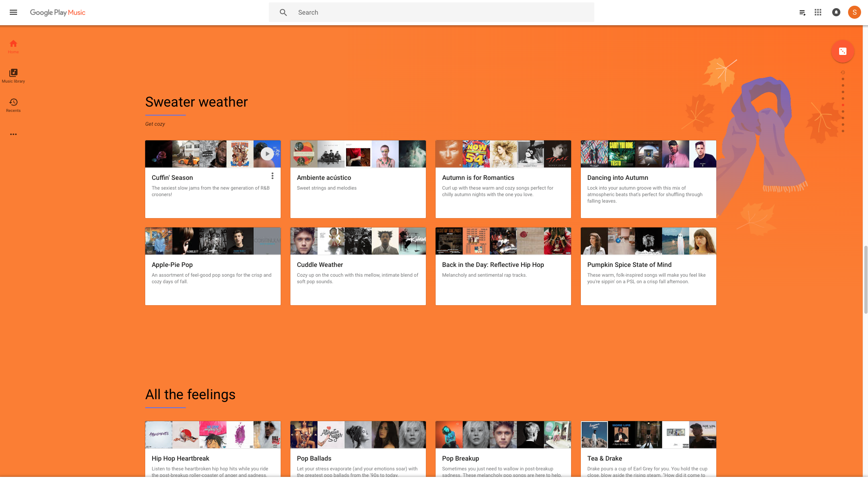The image size is (868, 483).
Task: Open the playback queue icon
Action: [x=802, y=13]
